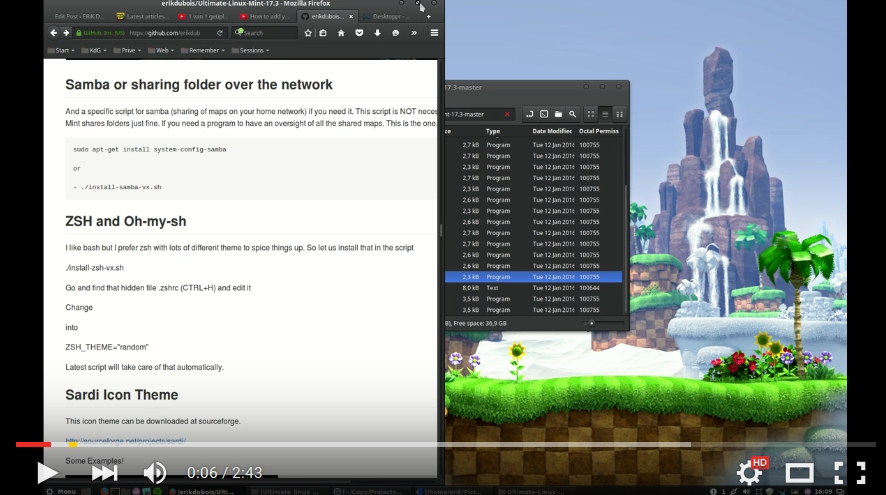The image size is (886, 495).
Task: Open the erikdubois taskbar window
Action: click(202, 491)
